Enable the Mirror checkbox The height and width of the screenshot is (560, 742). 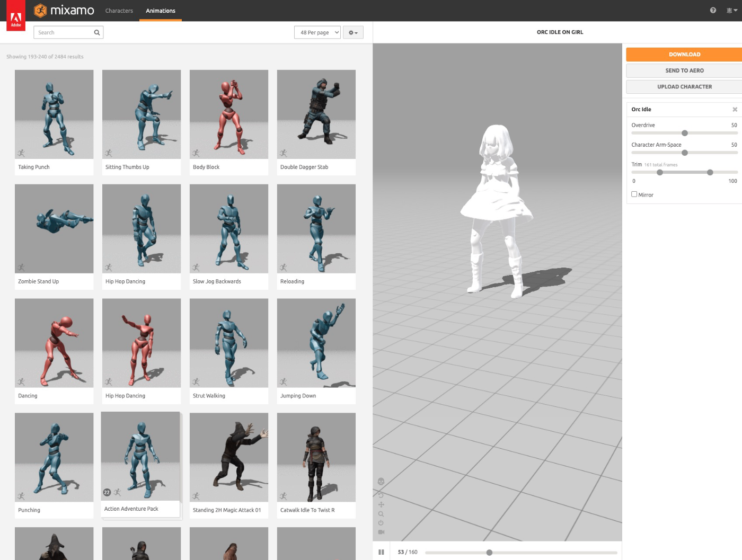[634, 194]
